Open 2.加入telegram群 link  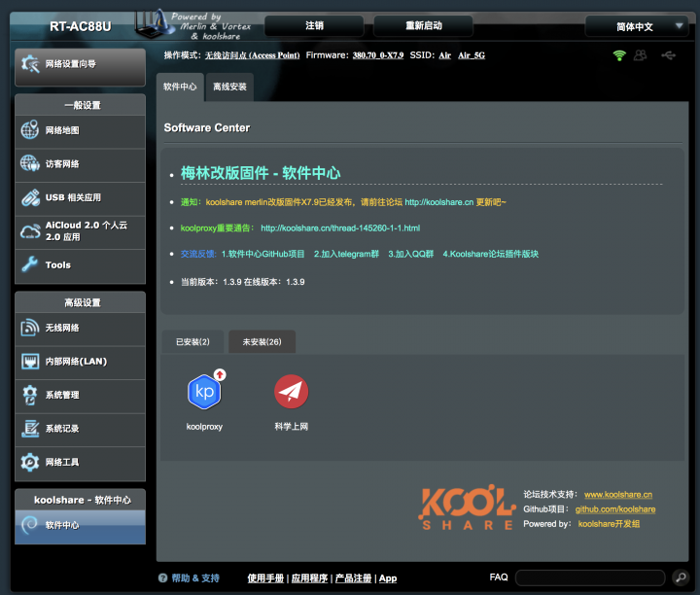pos(346,254)
